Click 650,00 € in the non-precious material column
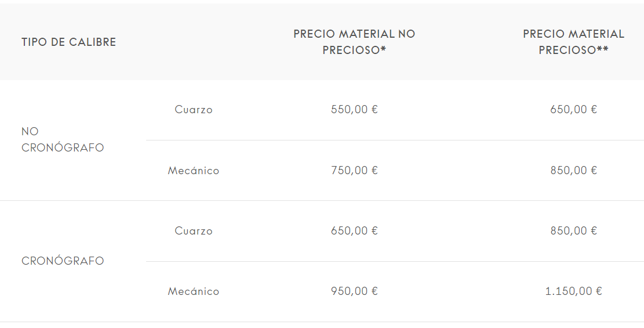644x328 pixels. click(354, 231)
